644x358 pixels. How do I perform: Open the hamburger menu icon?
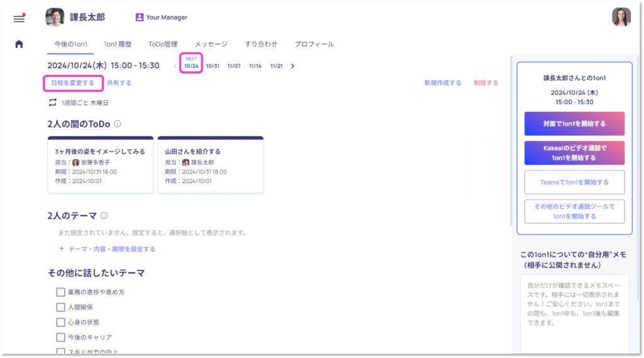(x=19, y=18)
